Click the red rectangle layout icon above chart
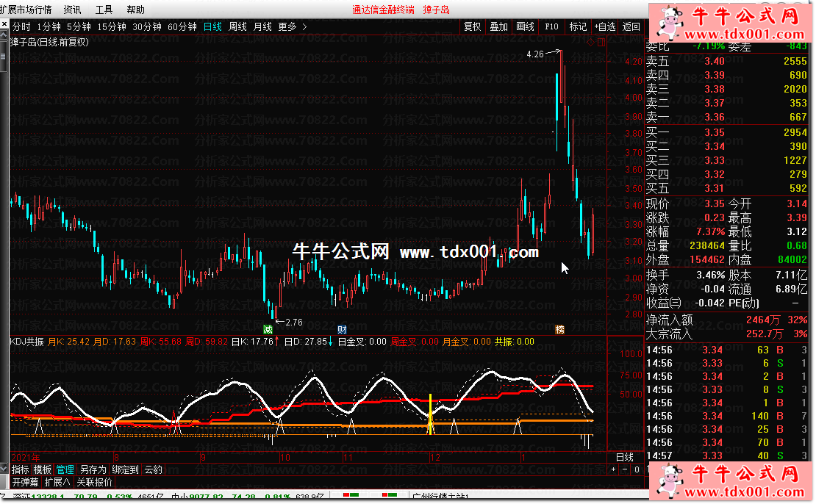Viewport: 816px width, 504px height. [601, 42]
